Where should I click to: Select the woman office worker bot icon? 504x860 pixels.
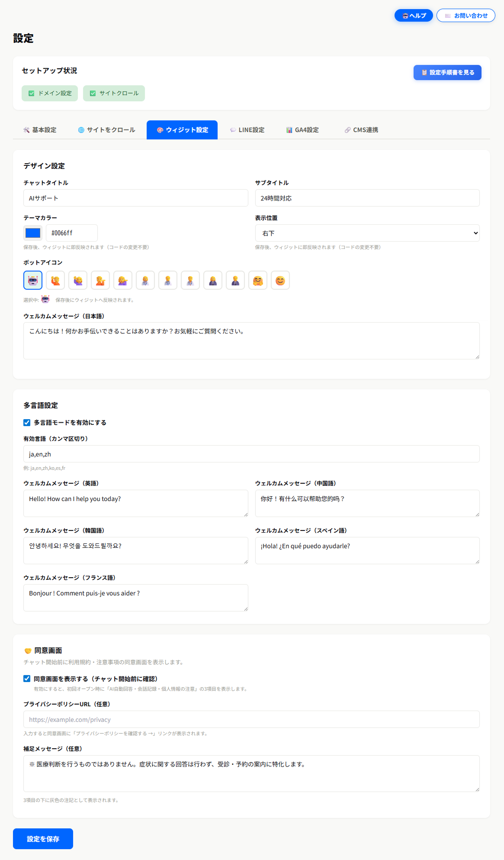point(213,280)
